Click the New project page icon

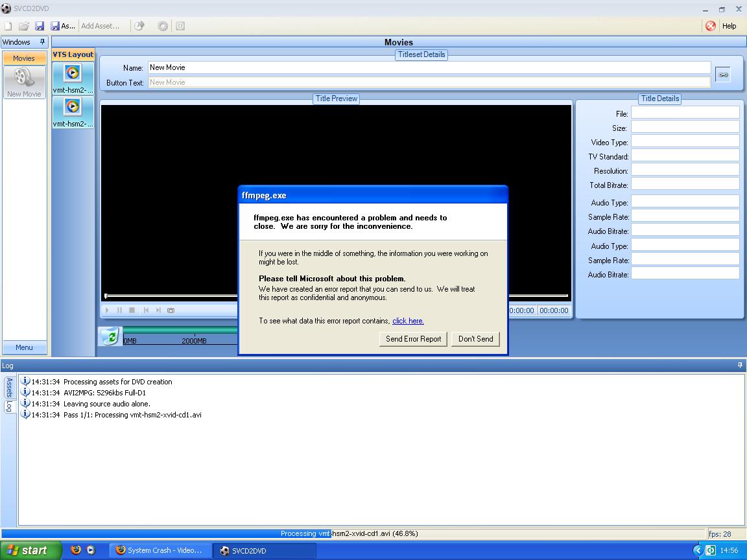tap(8, 26)
